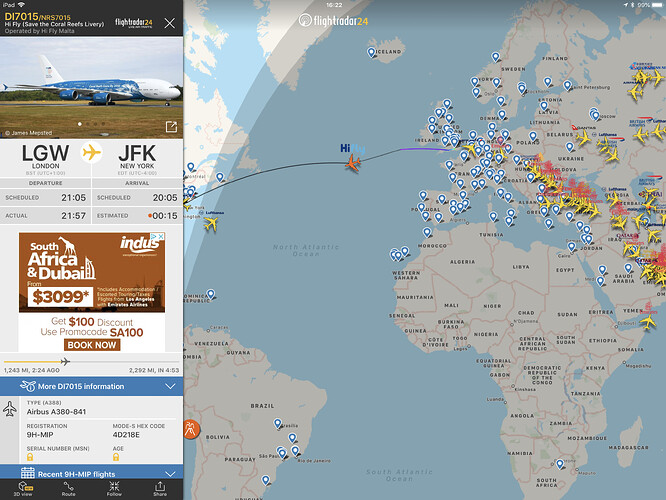Close the DI7015 flight details panel
Viewport: 666px width, 500px height.
(x=169, y=23)
